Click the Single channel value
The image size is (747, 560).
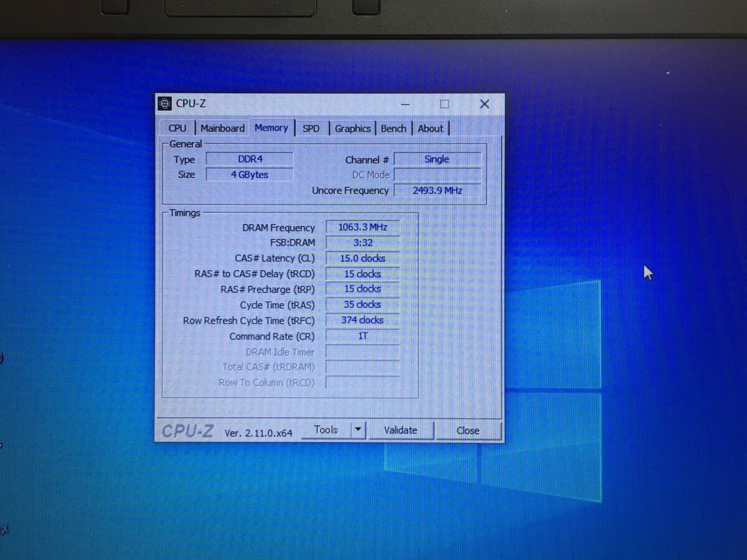tap(437, 159)
